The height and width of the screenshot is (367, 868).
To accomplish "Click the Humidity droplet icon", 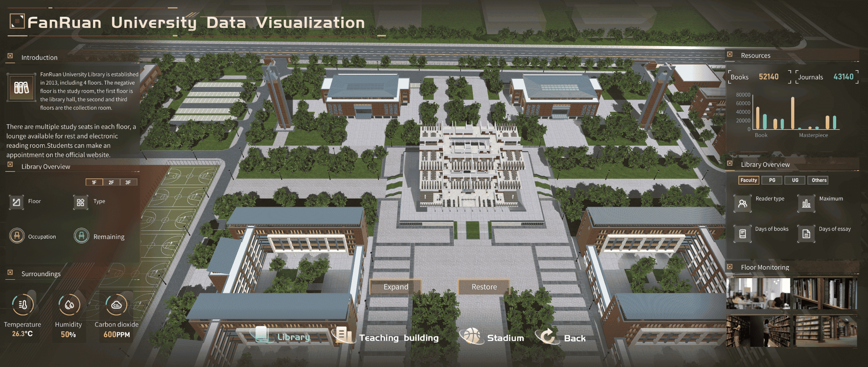I will [69, 305].
